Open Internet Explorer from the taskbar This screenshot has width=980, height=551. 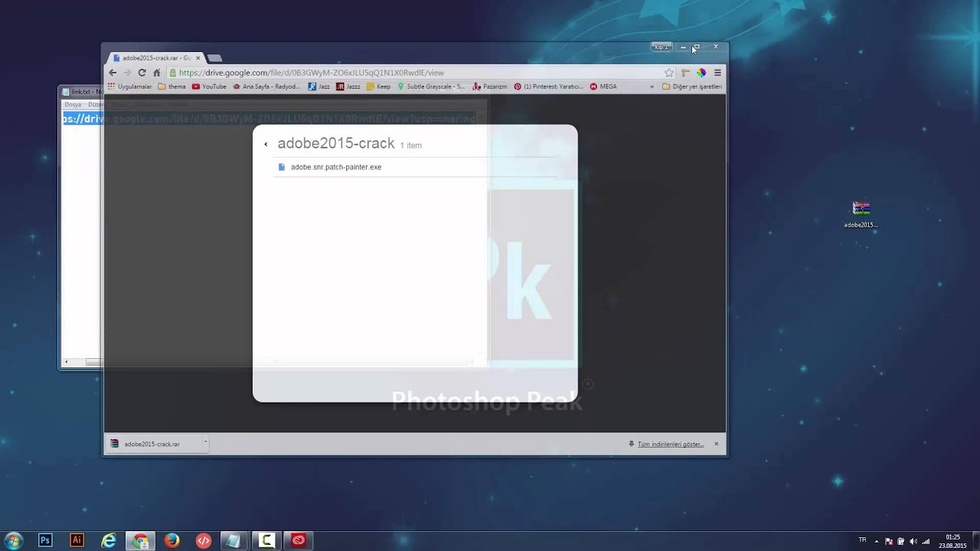[109, 540]
